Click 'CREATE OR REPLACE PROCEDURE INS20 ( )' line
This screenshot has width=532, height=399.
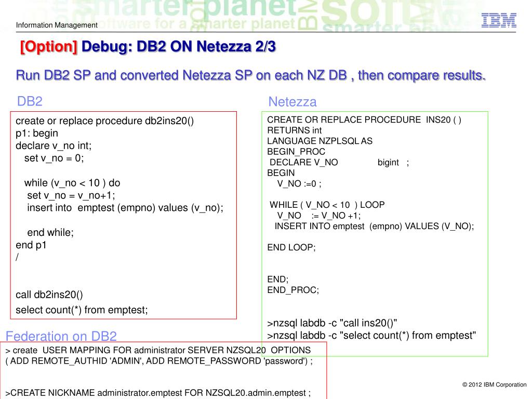pos(364,120)
